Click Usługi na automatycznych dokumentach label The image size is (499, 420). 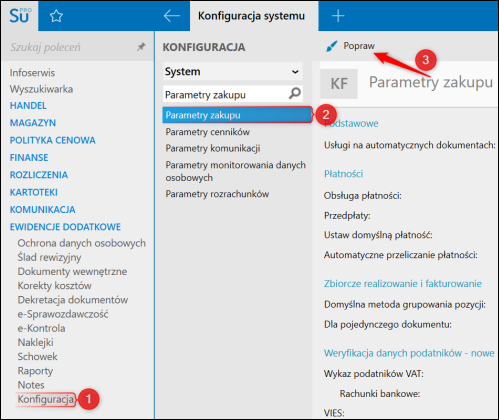point(410,145)
